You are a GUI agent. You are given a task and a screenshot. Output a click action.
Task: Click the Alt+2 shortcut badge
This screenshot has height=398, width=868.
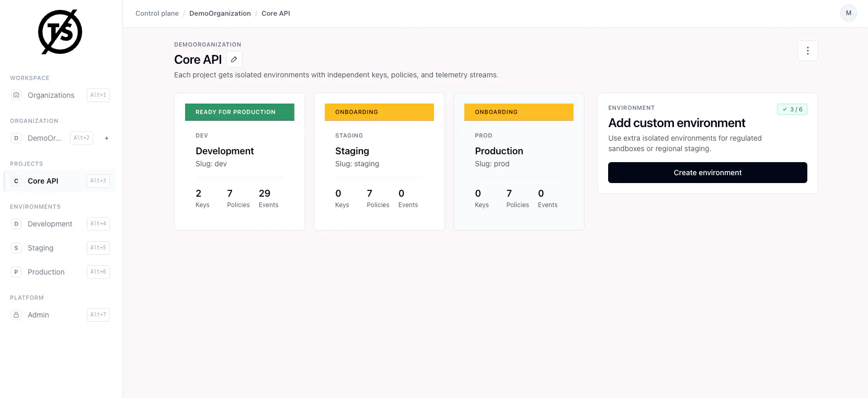82,138
